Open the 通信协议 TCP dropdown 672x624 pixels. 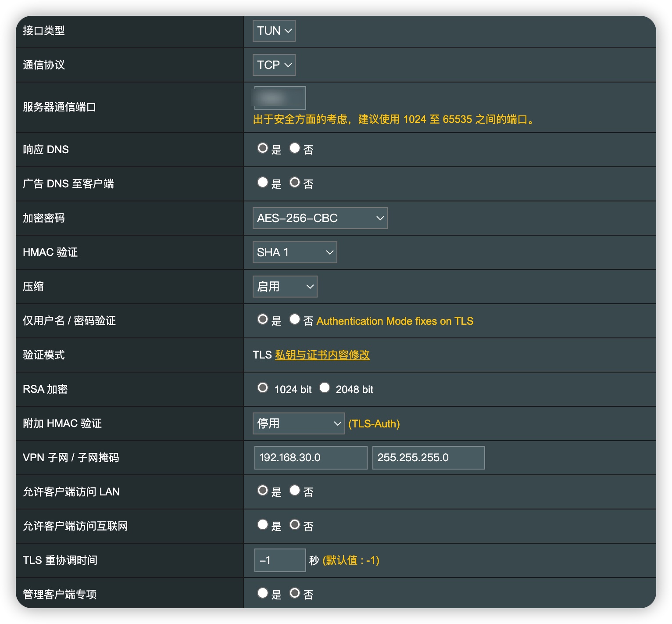coord(273,65)
